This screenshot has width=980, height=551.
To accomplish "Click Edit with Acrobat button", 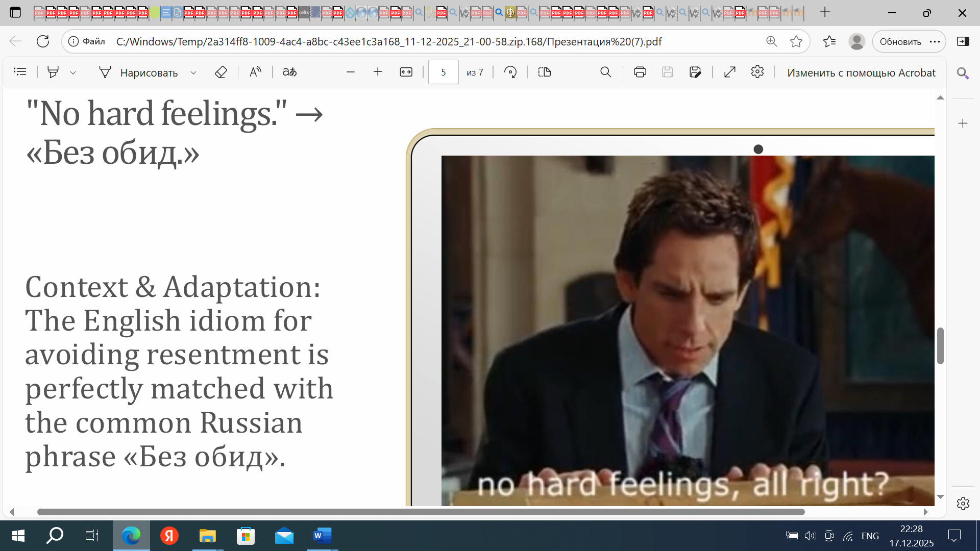I will pos(861,72).
